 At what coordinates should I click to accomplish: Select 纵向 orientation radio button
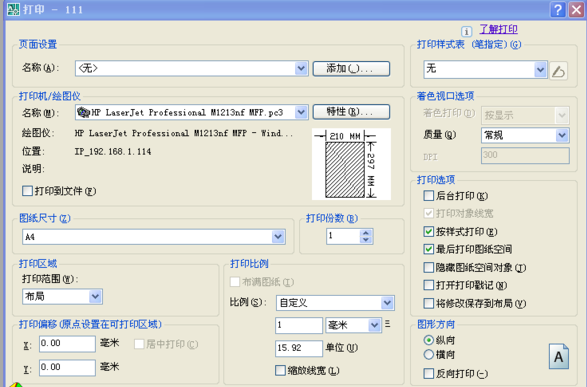[x=428, y=340]
